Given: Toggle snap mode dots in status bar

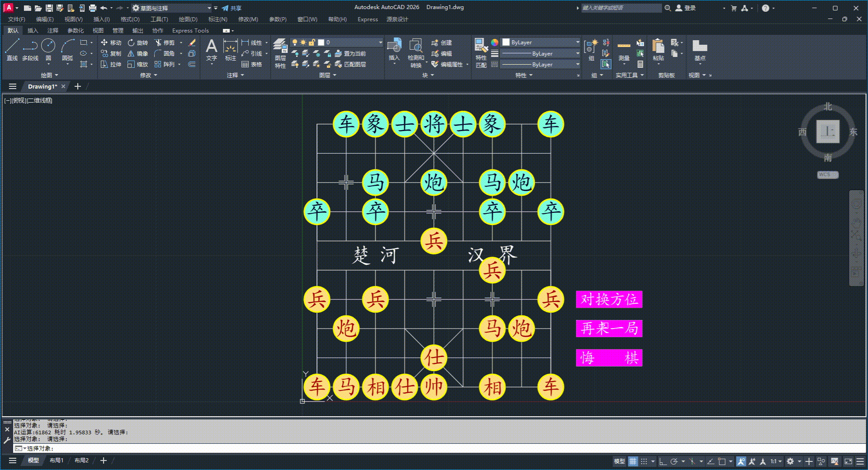Looking at the screenshot, I should tap(644, 461).
